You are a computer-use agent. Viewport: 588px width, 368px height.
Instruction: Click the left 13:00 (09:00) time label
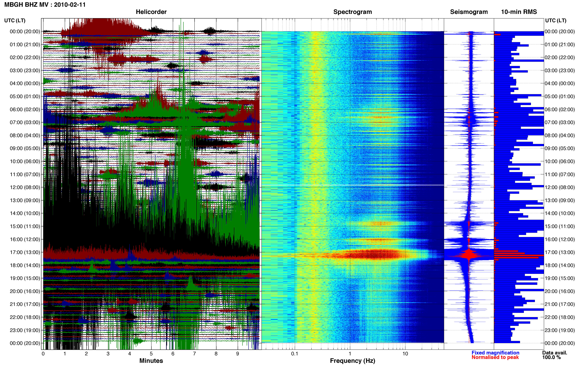tap(25, 200)
